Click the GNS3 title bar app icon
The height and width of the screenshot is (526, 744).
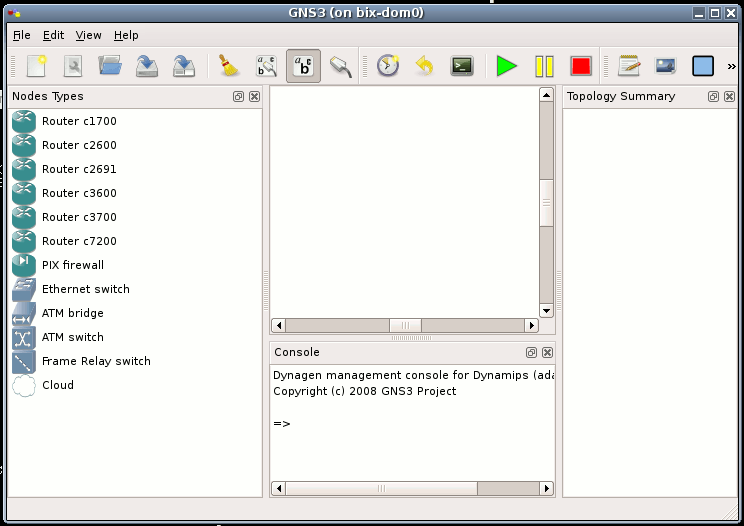(14, 13)
